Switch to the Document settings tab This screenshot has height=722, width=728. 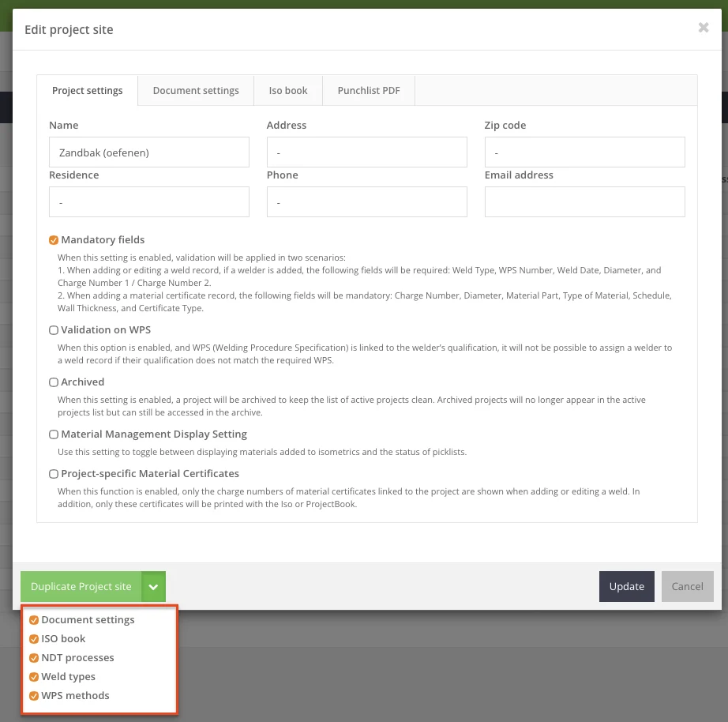click(x=196, y=91)
